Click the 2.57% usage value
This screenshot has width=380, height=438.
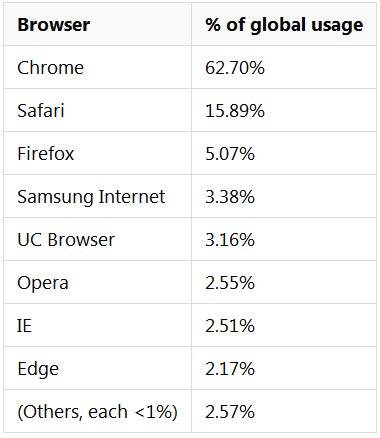(x=230, y=411)
